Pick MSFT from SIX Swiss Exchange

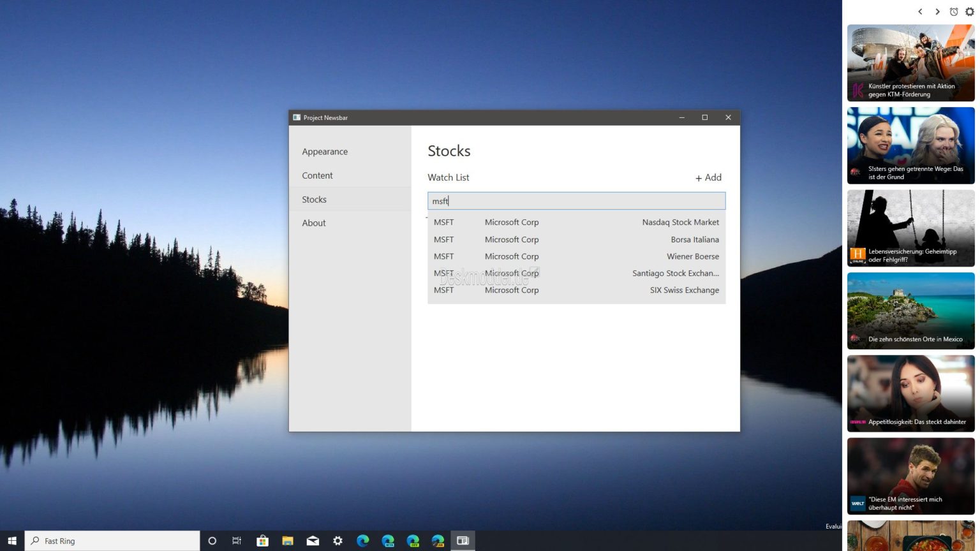pos(575,290)
